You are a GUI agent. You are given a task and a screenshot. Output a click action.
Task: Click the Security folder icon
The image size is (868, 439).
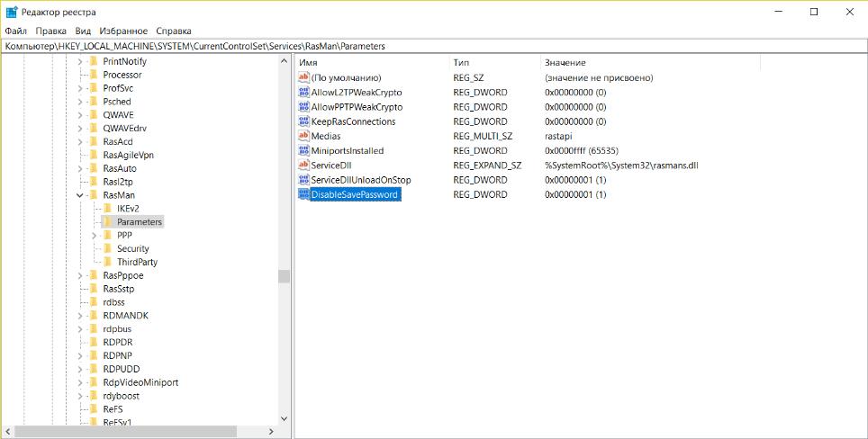[107, 249]
